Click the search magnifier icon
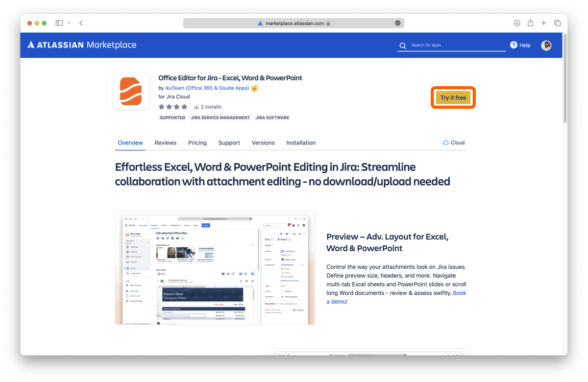 pos(403,46)
